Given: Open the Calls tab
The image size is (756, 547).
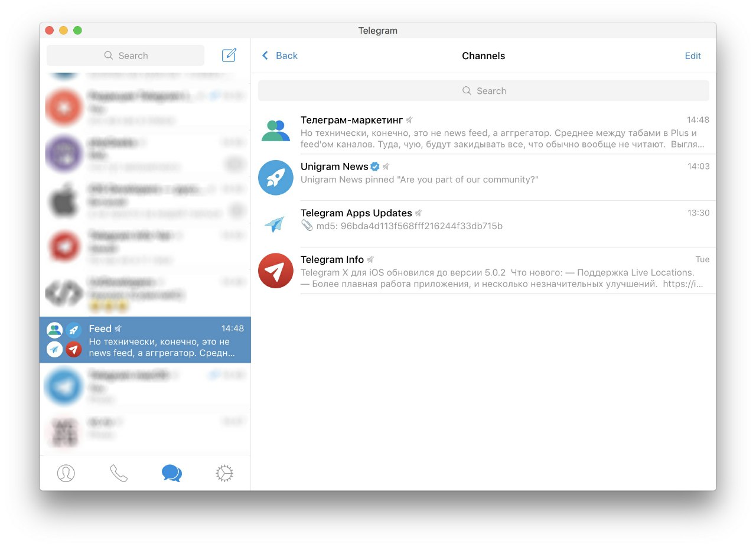Looking at the screenshot, I should tap(119, 473).
